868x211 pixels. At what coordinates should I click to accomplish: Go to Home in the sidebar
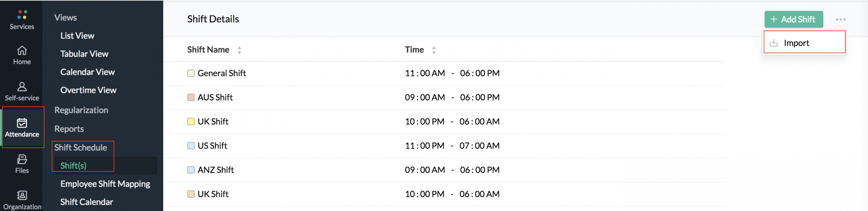tap(22, 50)
